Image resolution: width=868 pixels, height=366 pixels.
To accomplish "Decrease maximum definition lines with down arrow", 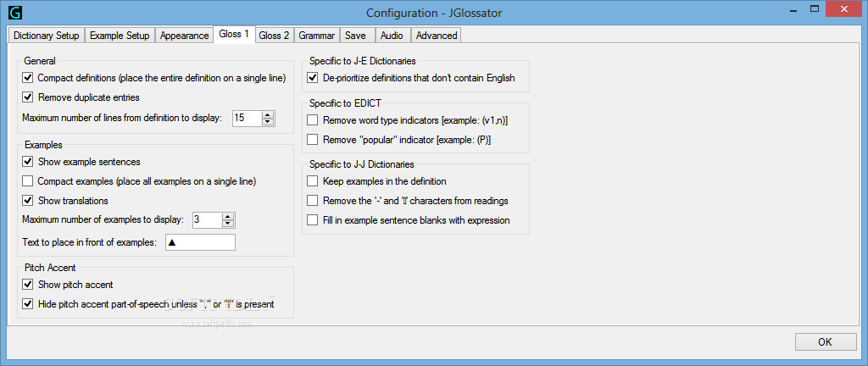I will click(268, 122).
